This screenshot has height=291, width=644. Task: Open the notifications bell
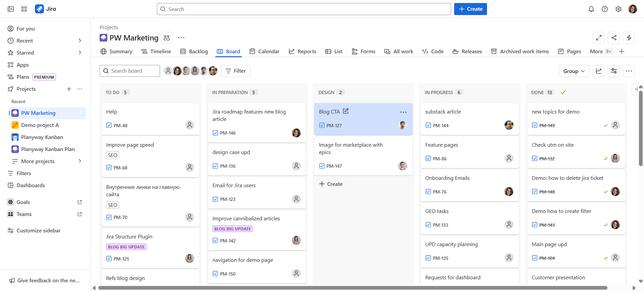pos(591,9)
